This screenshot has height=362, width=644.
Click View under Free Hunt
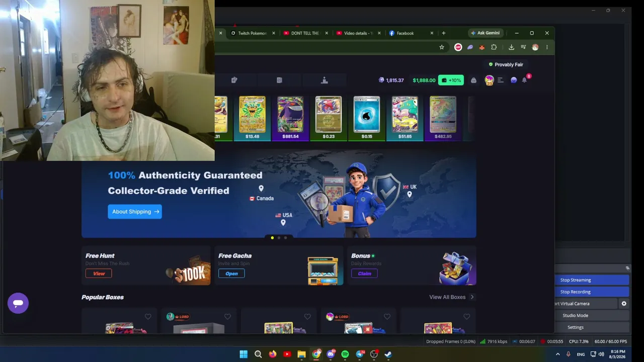coord(99,274)
